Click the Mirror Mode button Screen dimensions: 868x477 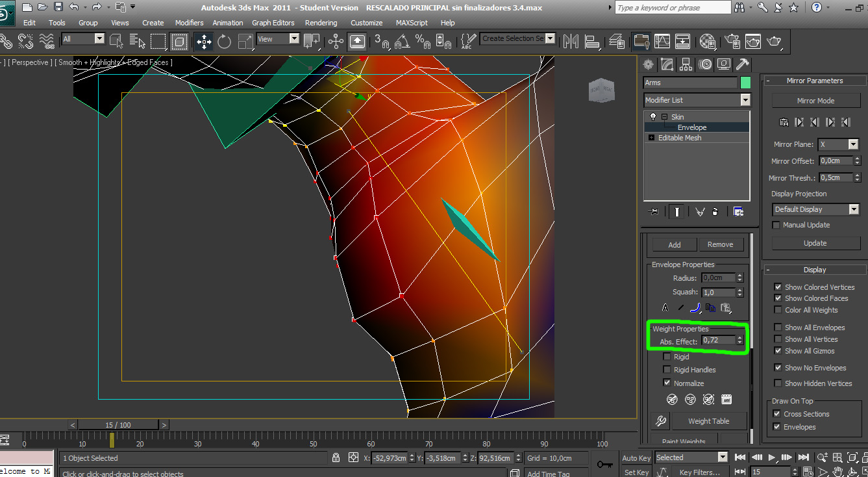pyautogui.click(x=815, y=101)
